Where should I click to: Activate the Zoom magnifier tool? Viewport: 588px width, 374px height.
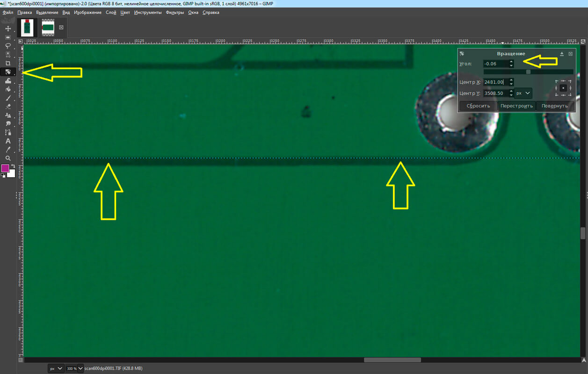pos(8,158)
